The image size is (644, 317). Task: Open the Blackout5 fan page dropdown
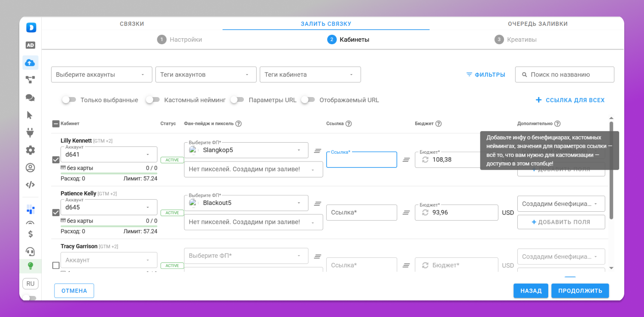tap(246, 203)
